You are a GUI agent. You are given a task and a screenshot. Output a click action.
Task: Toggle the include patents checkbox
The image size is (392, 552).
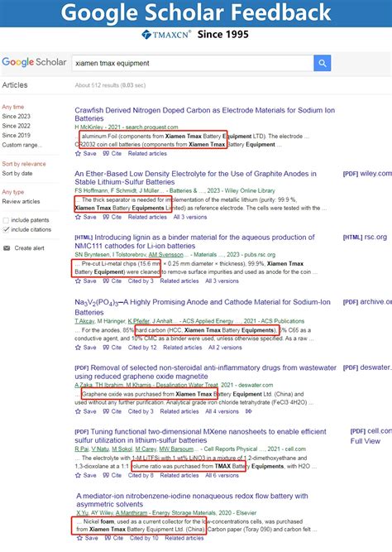[6, 220]
